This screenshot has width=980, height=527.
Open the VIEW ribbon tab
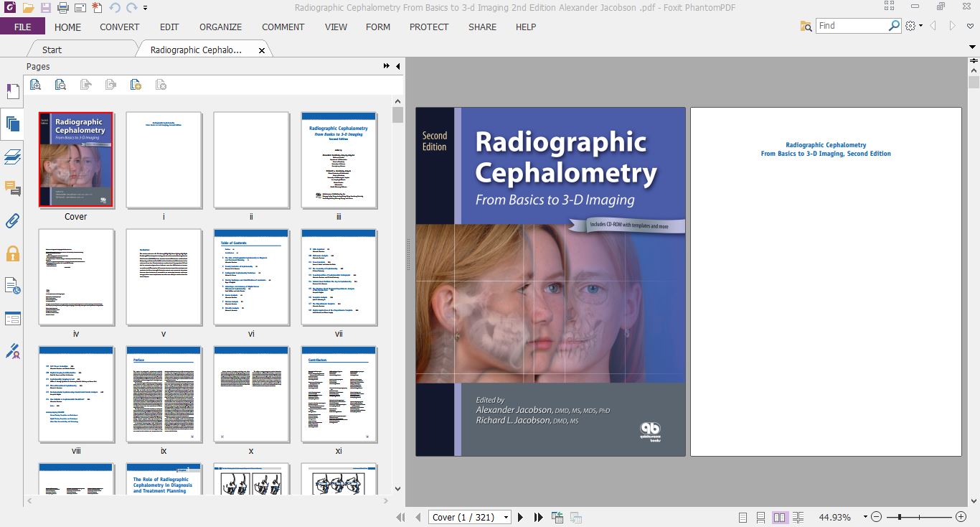336,27
